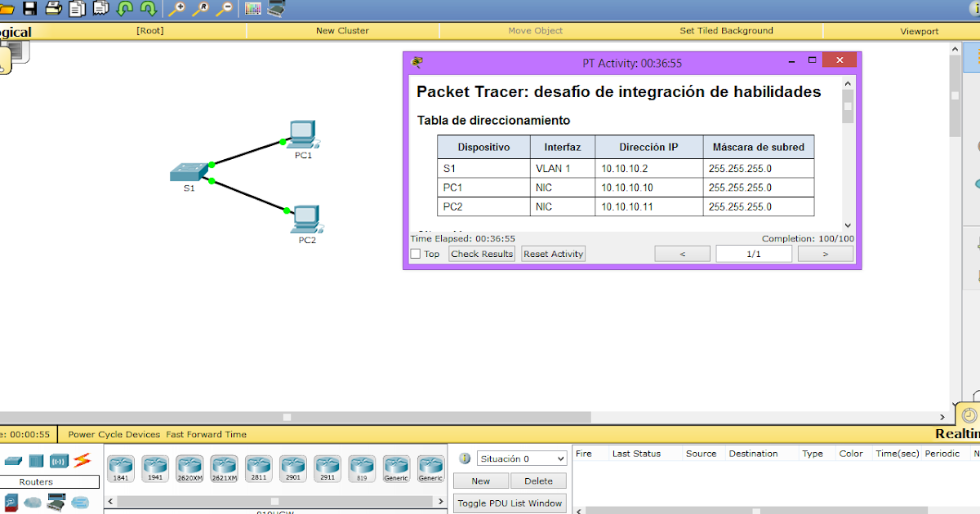
Task: Click the activity page number field showing 1/1
Action: 753,253
